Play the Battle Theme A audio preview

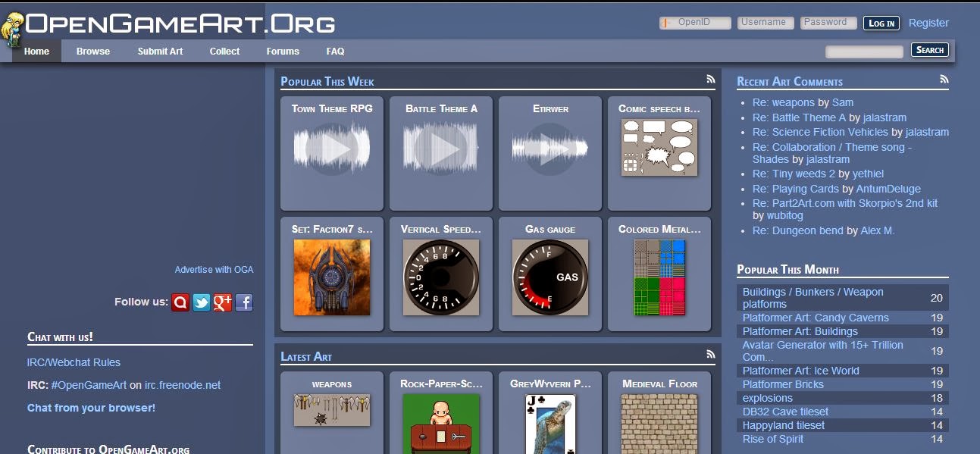click(x=441, y=148)
